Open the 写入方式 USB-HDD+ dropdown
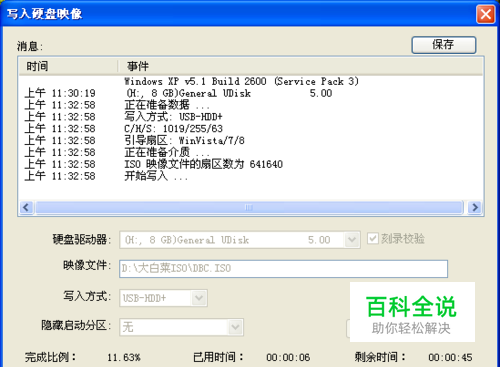This screenshot has width=500, height=367. pos(199,298)
